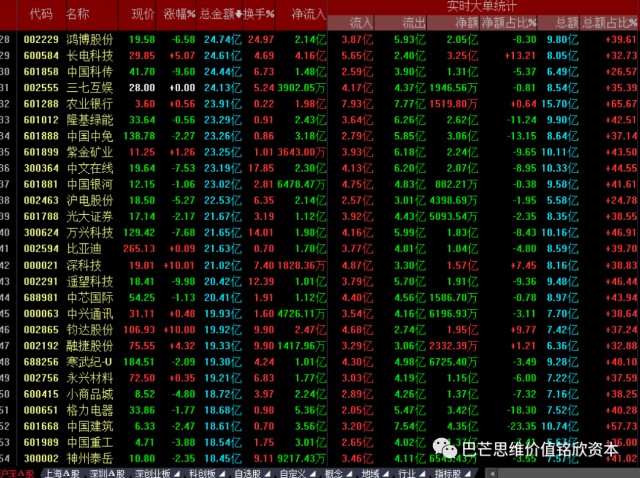Sort by the 流出 sub-column header

point(414,23)
